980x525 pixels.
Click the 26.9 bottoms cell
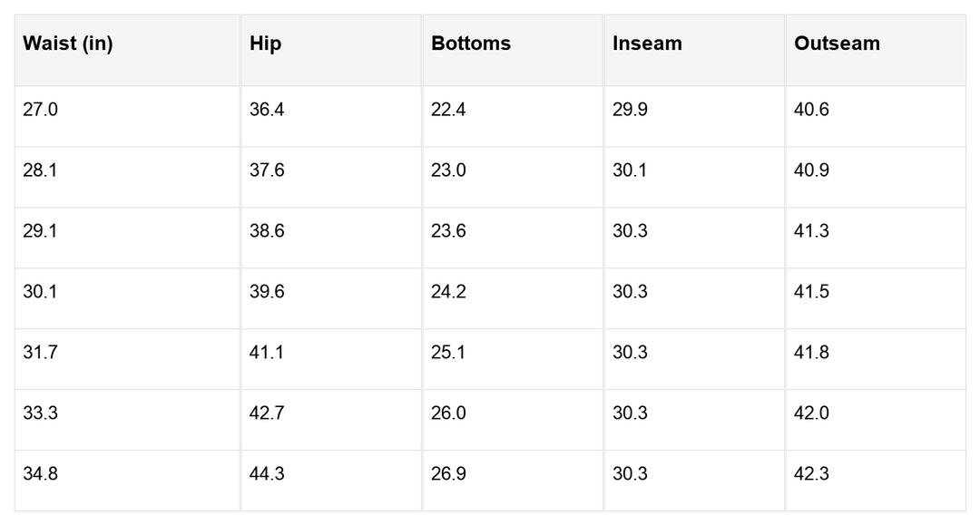pyautogui.click(x=448, y=474)
